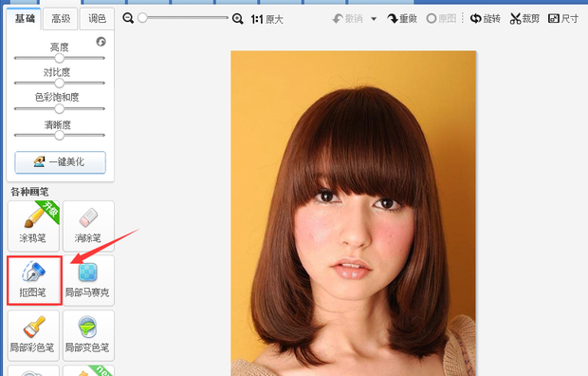Open the 裁剪 crop tool
The width and height of the screenshot is (588, 376).
pyautogui.click(x=524, y=18)
